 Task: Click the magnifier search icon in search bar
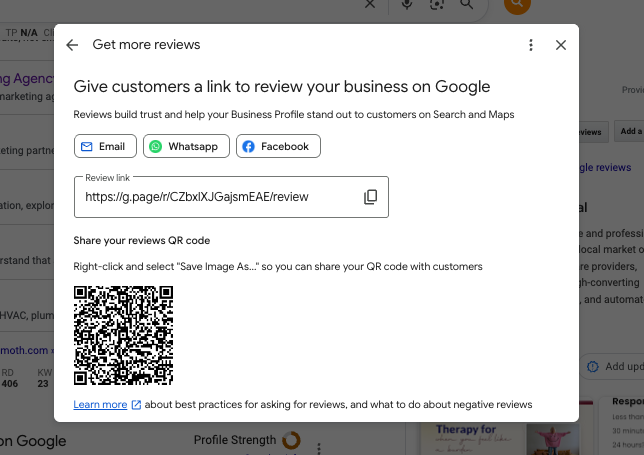point(467,4)
